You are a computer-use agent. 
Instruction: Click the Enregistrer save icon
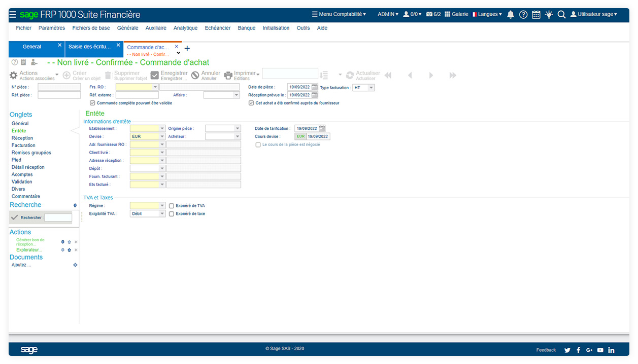click(155, 76)
